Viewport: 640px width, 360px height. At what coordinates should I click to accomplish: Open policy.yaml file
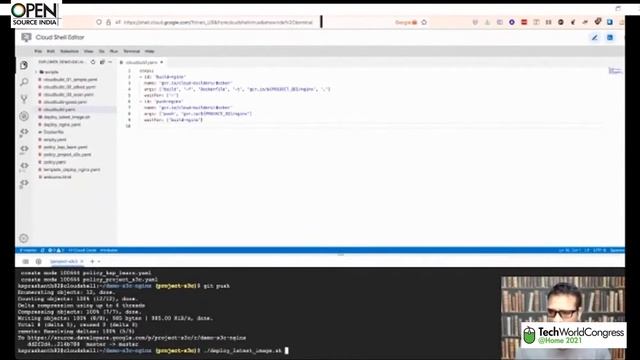pyautogui.click(x=55, y=162)
